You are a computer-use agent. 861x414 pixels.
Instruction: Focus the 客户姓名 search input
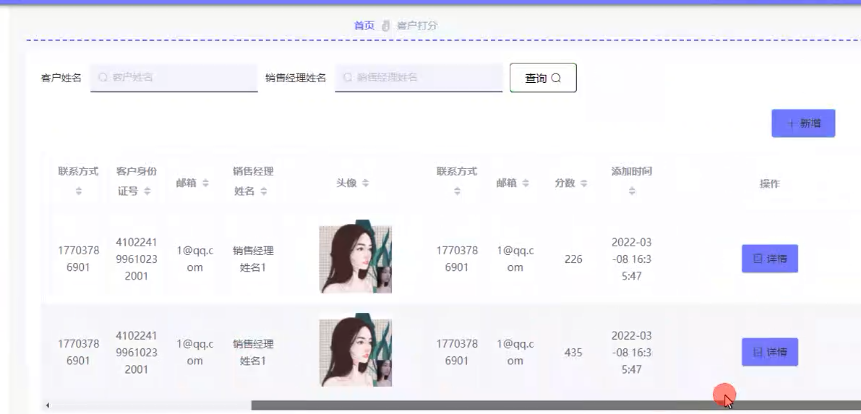pyautogui.click(x=174, y=77)
